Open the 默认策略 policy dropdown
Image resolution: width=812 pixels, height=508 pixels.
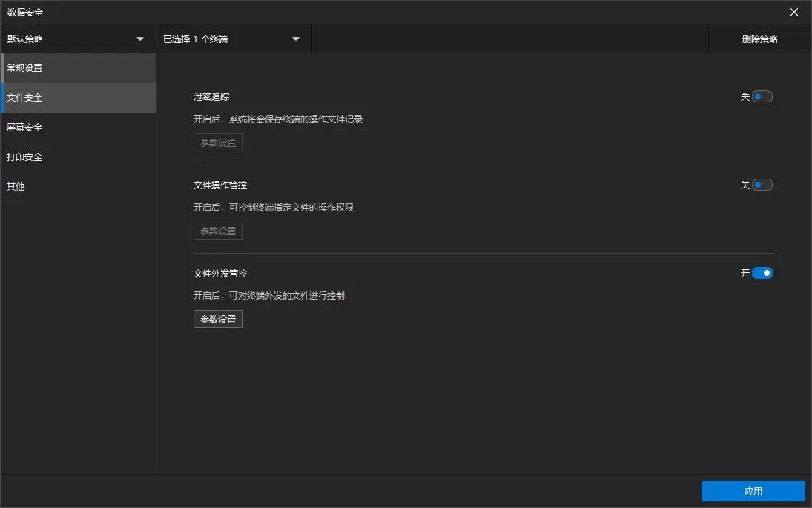point(78,39)
